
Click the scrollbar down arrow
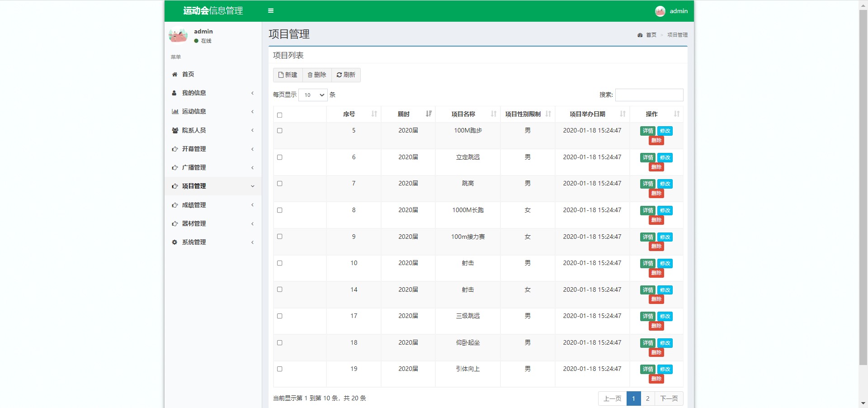click(863, 403)
